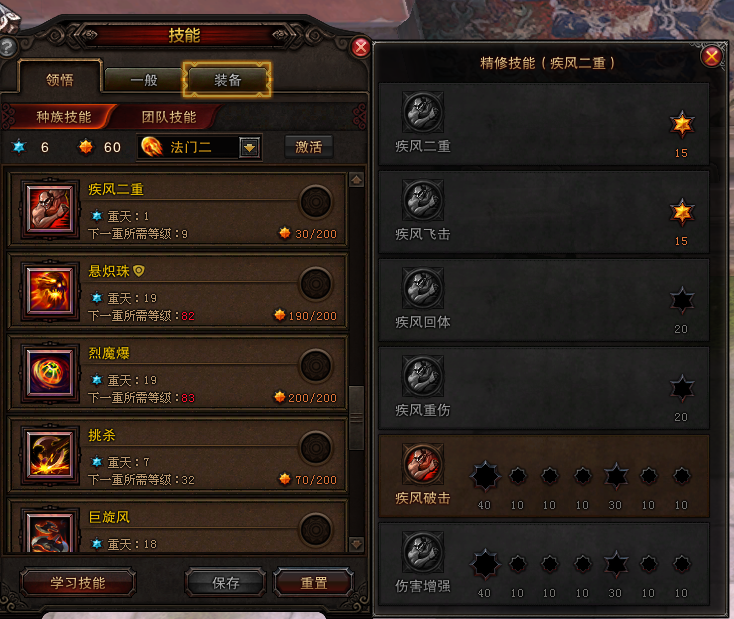Viewport: 734px width, 619px height.
Task: Select the 疾风二重 skill icon in list
Action: [50, 208]
